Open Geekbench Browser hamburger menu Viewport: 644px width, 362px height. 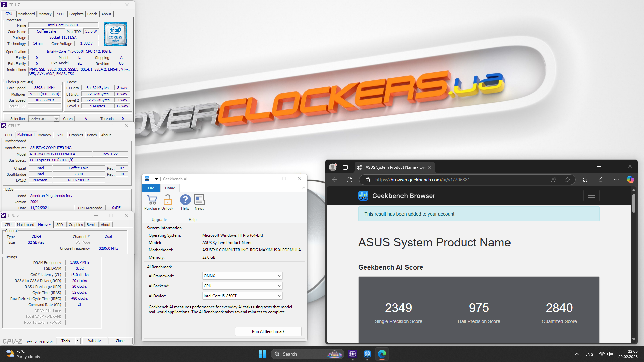tap(591, 196)
